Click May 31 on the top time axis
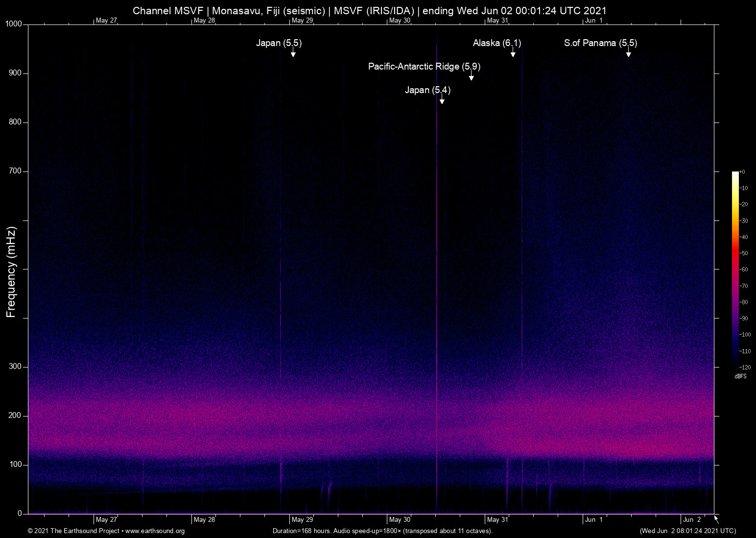Screen dimensions: 756x538 point(497,21)
